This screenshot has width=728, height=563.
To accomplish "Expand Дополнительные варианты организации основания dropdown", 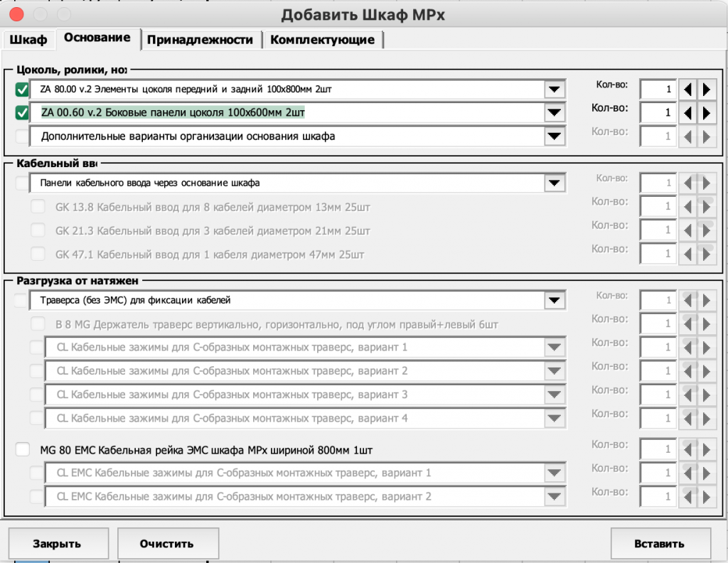I will coord(553,136).
